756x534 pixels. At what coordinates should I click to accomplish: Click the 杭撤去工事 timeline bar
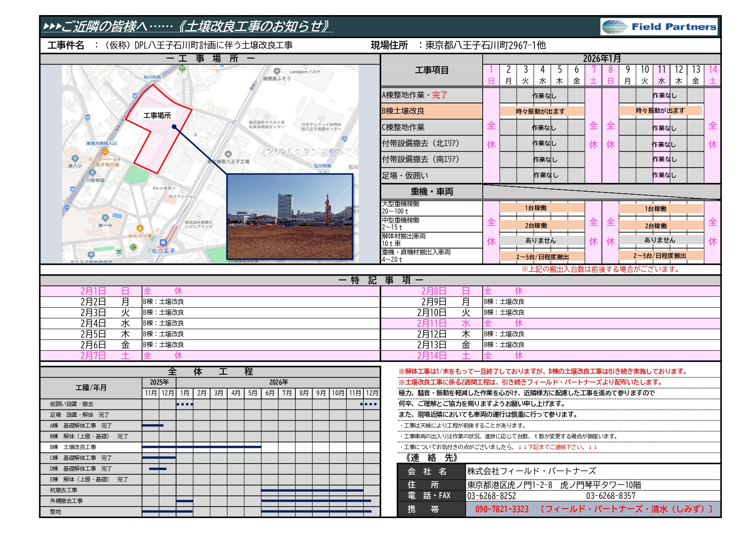(x=312, y=490)
